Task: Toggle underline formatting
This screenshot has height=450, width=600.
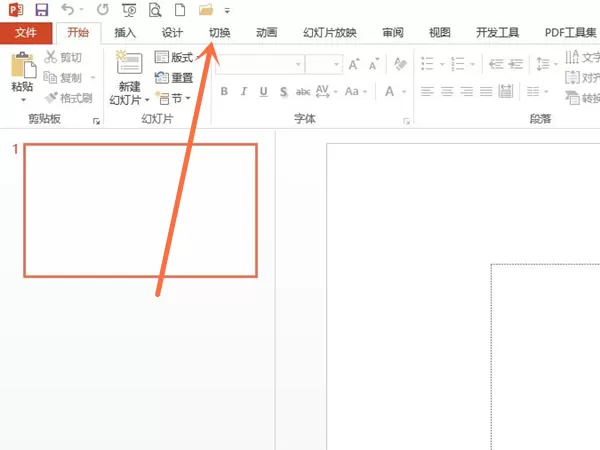Action: tap(263, 91)
